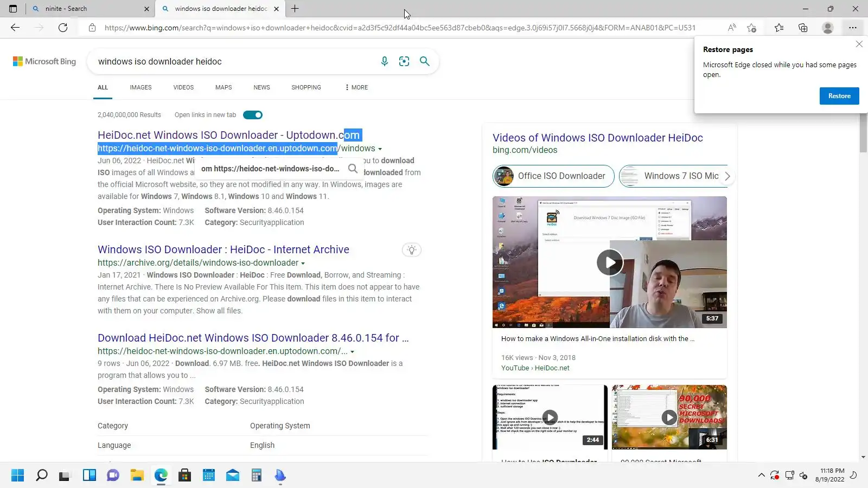This screenshot has width=868, height=488.
Task: Open the Windows Start menu
Action: (x=18, y=476)
